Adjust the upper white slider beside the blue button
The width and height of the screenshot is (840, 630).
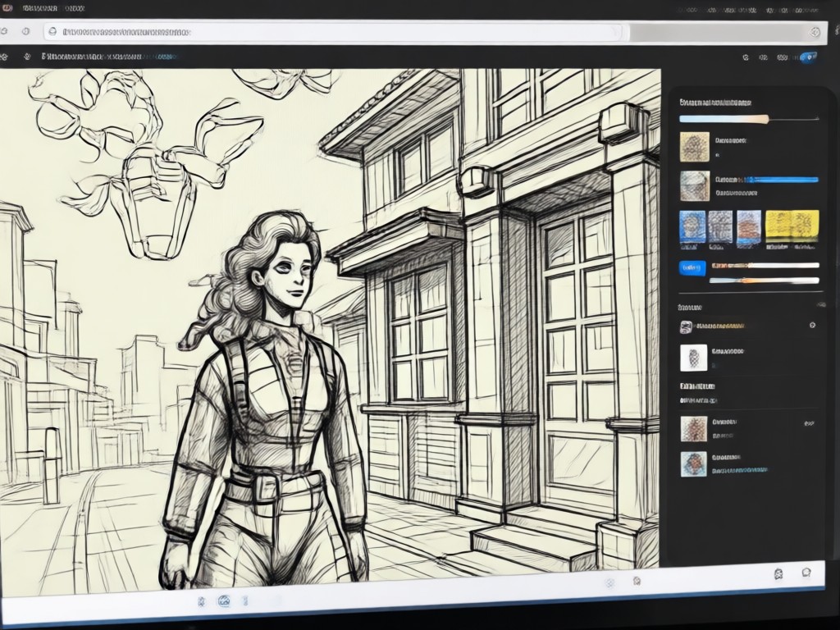[x=765, y=265]
